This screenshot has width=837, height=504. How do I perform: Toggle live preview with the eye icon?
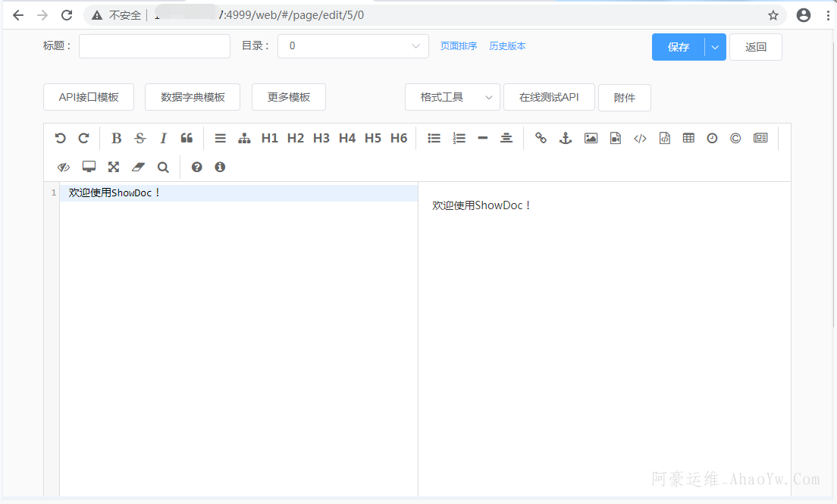click(x=64, y=167)
